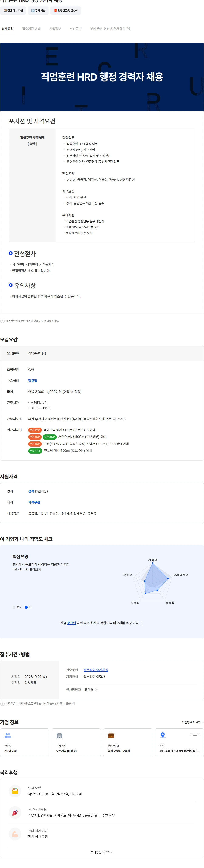204x868 pixels.
Task: Open the 기업정보 tab
Action: (55, 29)
